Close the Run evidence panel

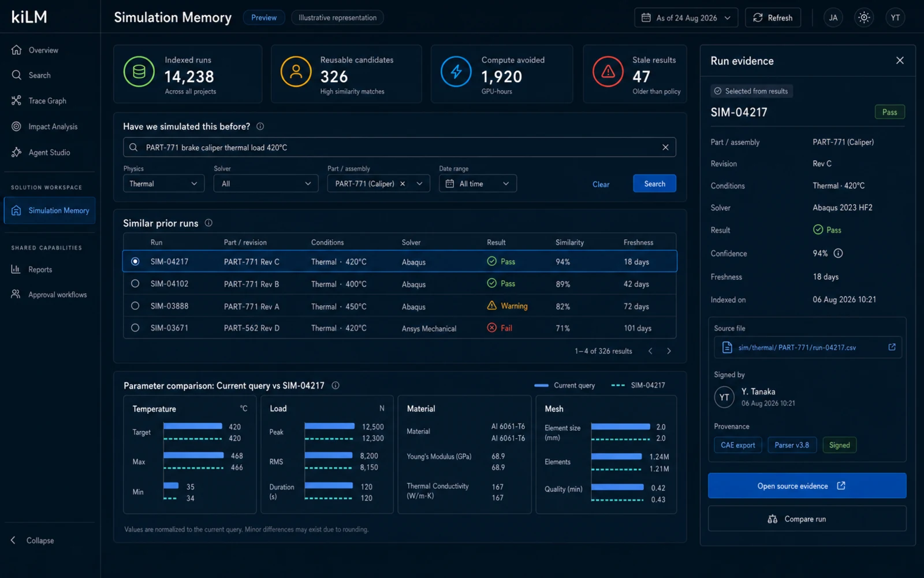(x=900, y=61)
